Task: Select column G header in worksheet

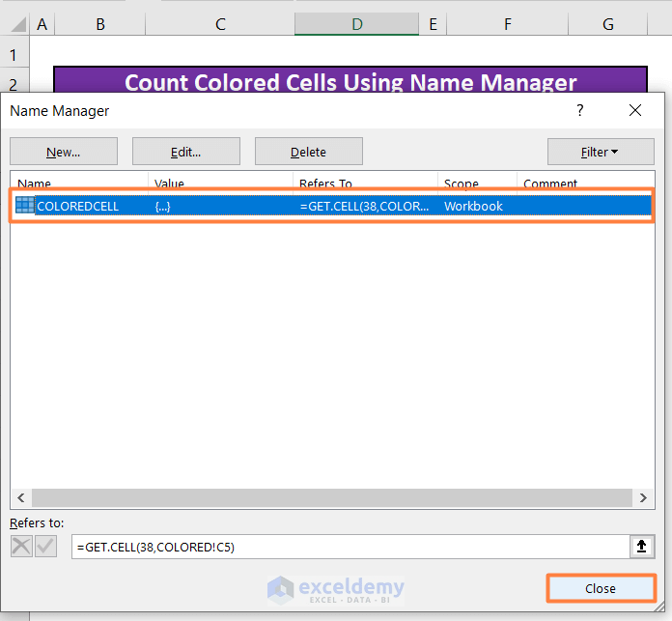Action: [607, 24]
